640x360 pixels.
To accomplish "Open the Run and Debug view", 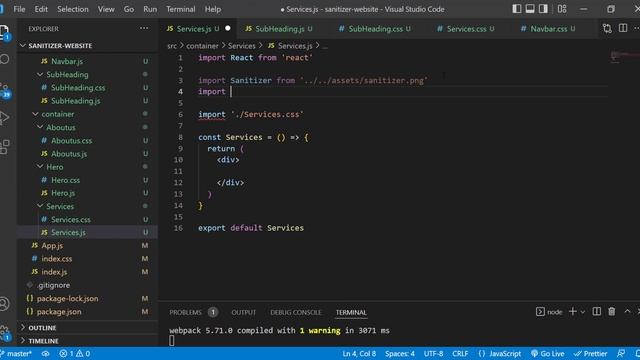I will point(4,118).
